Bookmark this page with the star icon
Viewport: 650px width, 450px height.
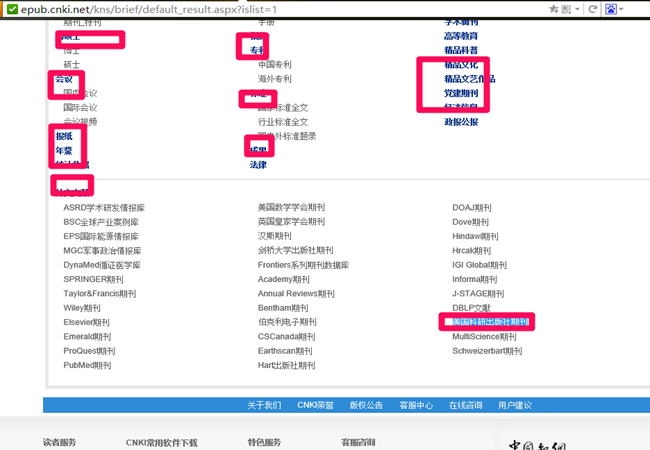[553, 9]
